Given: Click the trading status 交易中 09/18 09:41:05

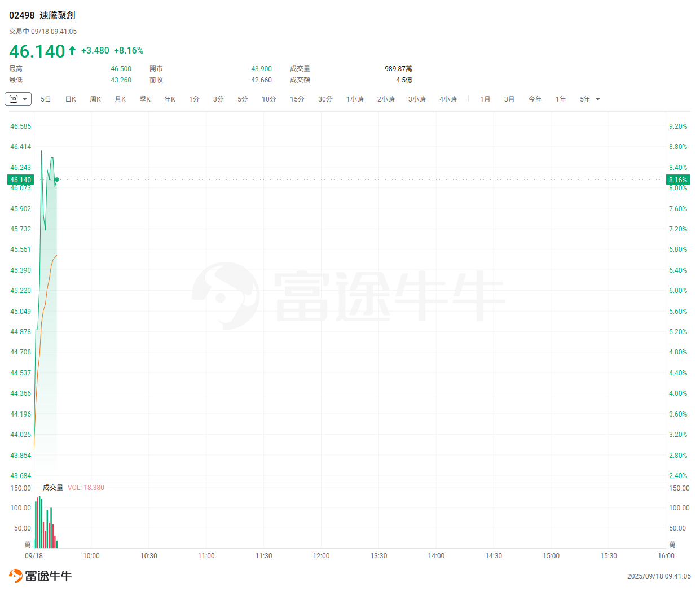Looking at the screenshot, I should click(x=43, y=32).
